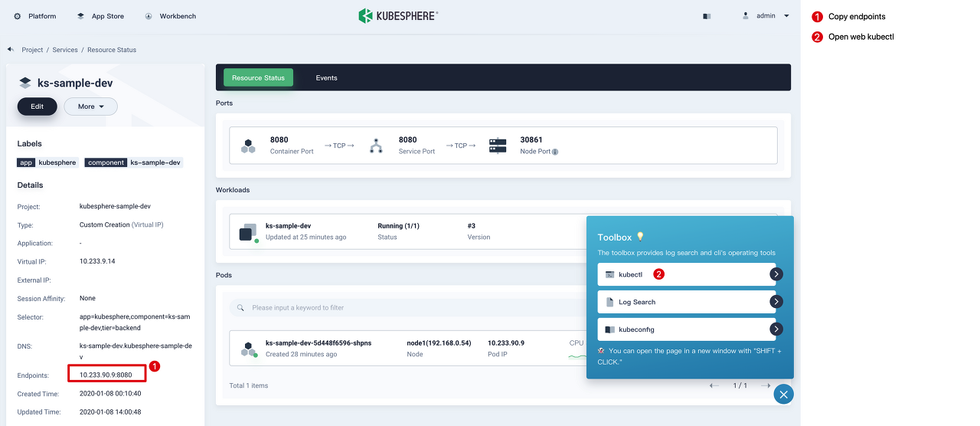Image resolution: width=980 pixels, height=426 pixels.
Task: Click the ks-sample-dev service title icon
Action: [25, 83]
